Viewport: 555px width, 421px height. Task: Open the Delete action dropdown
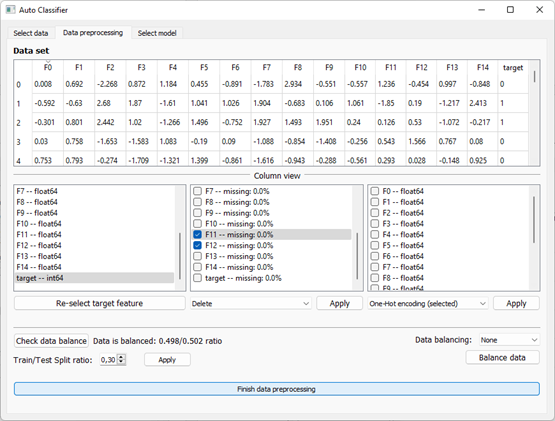tap(251, 303)
